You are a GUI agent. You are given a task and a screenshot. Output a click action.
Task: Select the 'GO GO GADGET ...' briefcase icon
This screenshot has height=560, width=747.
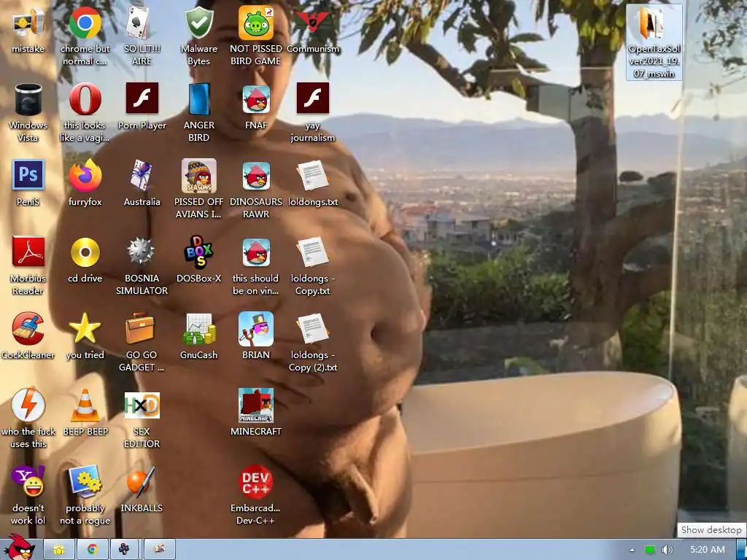tap(142, 342)
